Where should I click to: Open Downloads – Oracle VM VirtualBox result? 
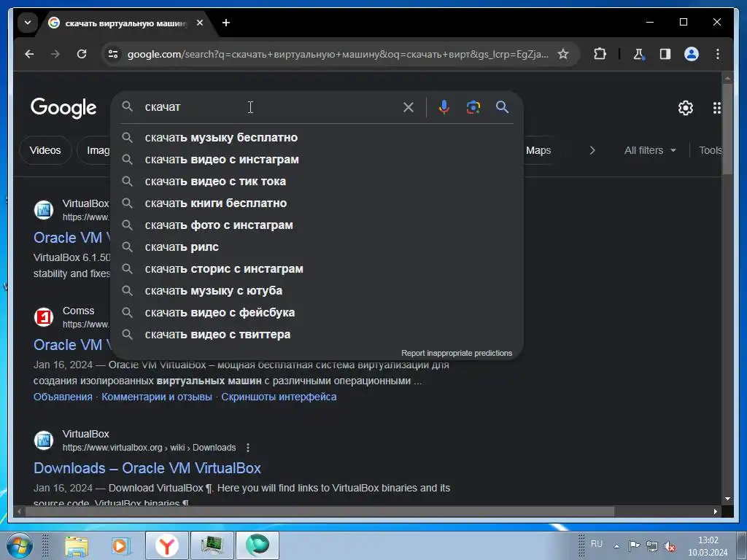pyautogui.click(x=147, y=468)
